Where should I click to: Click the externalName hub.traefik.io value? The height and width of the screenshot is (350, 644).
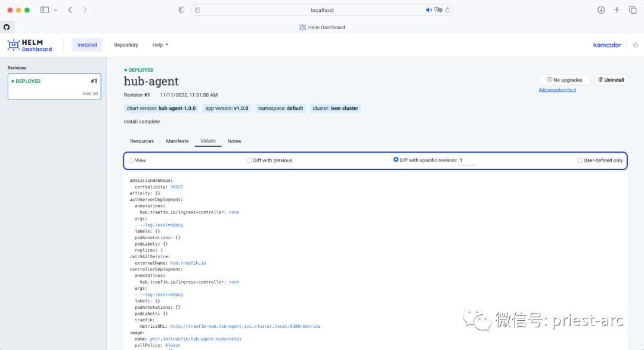click(188, 263)
